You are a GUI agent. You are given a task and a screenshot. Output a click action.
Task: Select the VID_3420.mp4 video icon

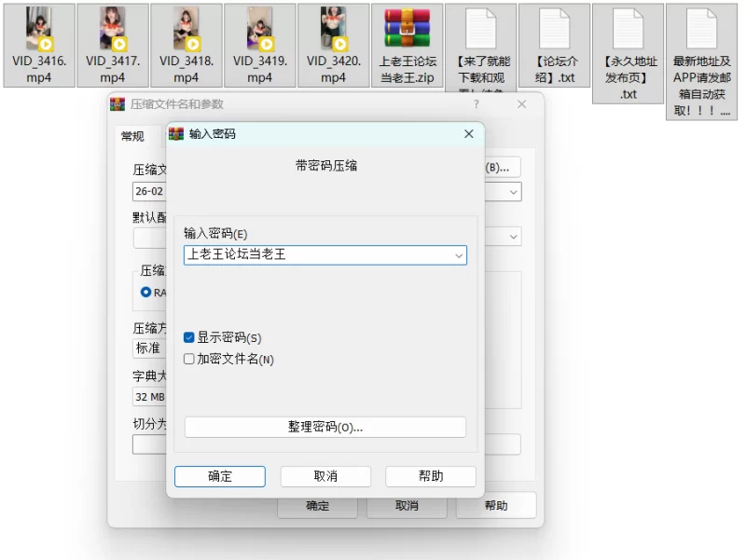334,30
